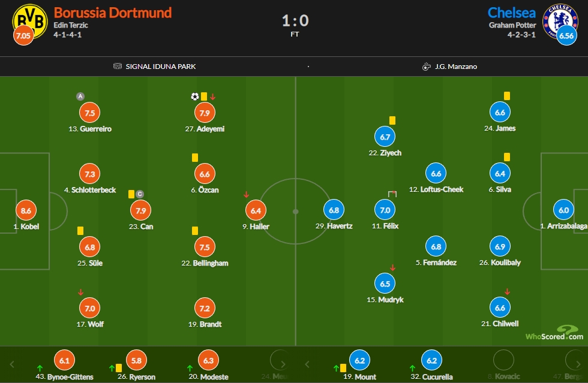Click Adeyemi's goal ball icon
The width and height of the screenshot is (588, 383).
point(194,96)
